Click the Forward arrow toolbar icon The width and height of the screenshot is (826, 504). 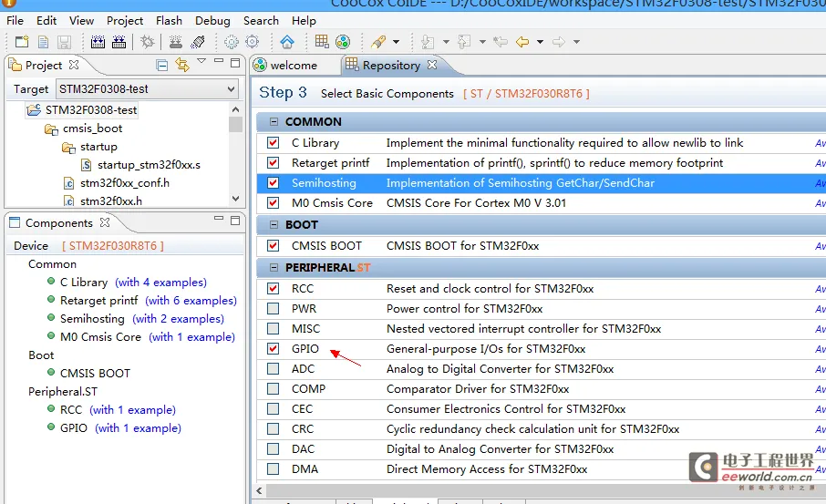coord(559,42)
